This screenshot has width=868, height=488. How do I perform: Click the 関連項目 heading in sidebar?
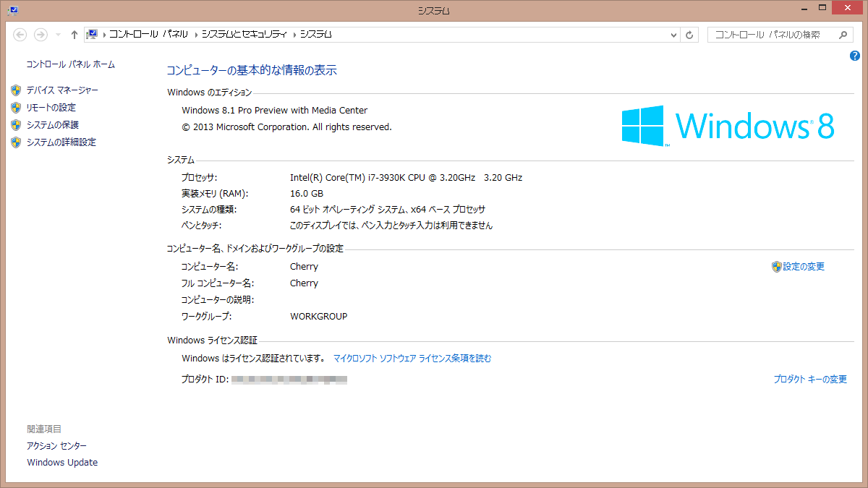[44, 429]
